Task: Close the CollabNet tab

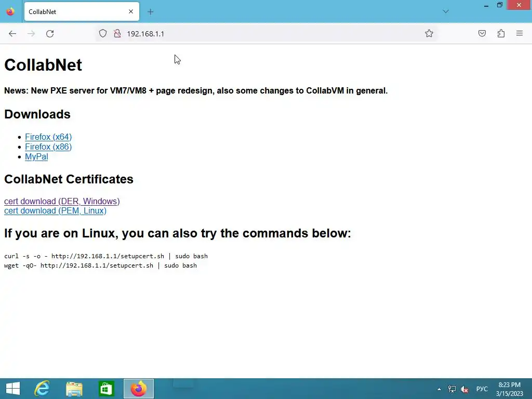Action: tap(131, 11)
